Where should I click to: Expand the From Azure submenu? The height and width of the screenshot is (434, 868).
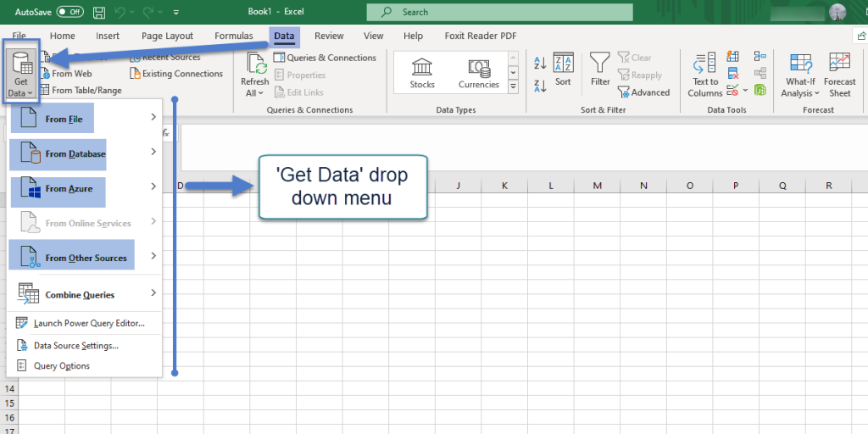point(84,187)
